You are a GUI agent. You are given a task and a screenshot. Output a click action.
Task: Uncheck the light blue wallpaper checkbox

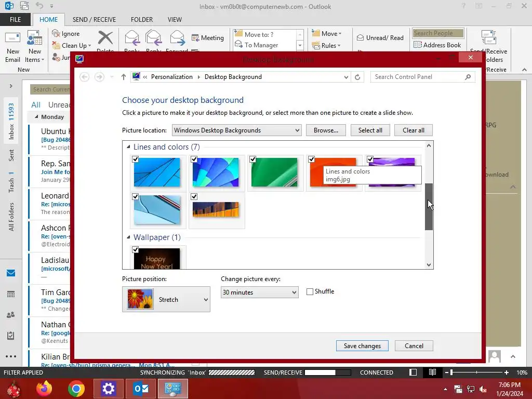[x=136, y=196]
